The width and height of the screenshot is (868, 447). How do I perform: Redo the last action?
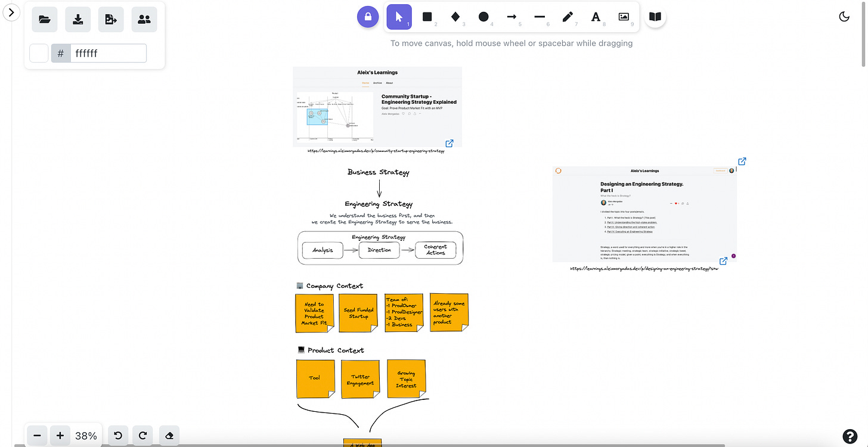click(142, 436)
